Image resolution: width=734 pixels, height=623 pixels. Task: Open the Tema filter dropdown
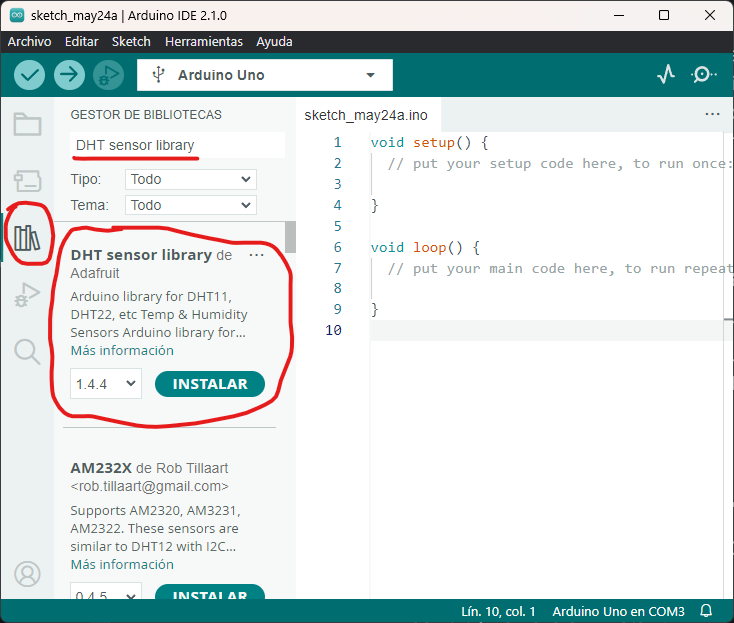coord(191,205)
